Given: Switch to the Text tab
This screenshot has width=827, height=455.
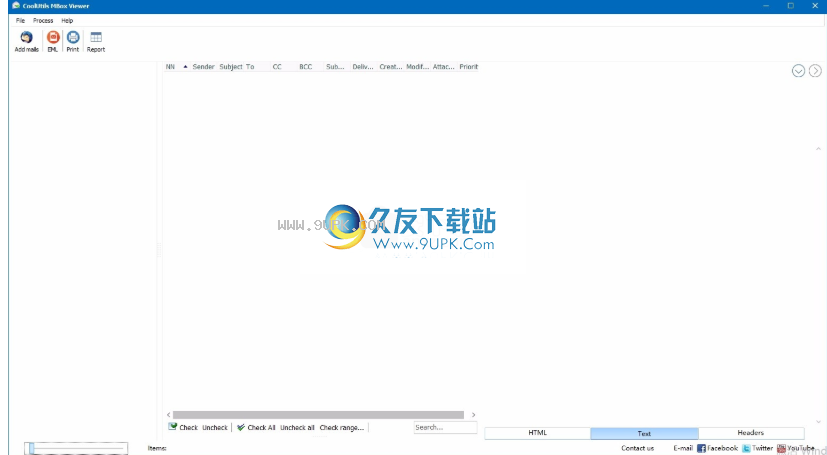Looking at the screenshot, I should (645, 433).
